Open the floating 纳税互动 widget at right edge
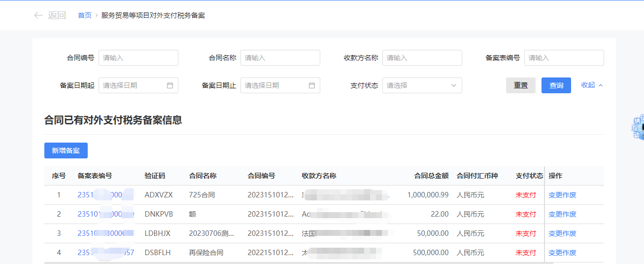 point(638,128)
